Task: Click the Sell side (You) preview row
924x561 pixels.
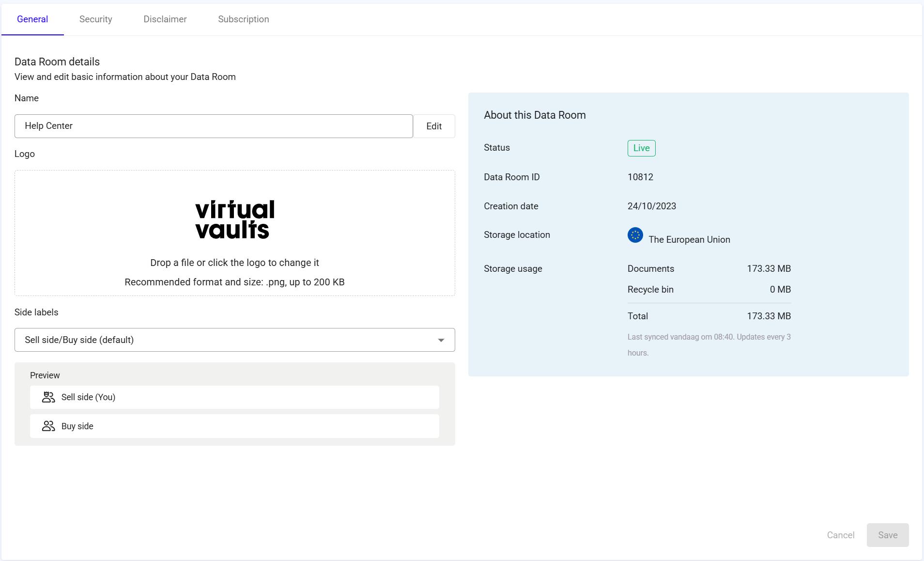Action: [x=234, y=397]
